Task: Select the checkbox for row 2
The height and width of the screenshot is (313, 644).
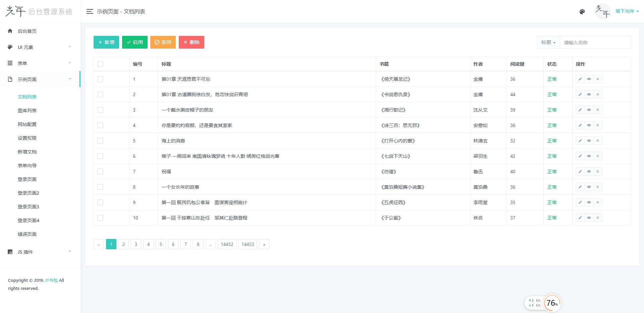Action: click(100, 95)
